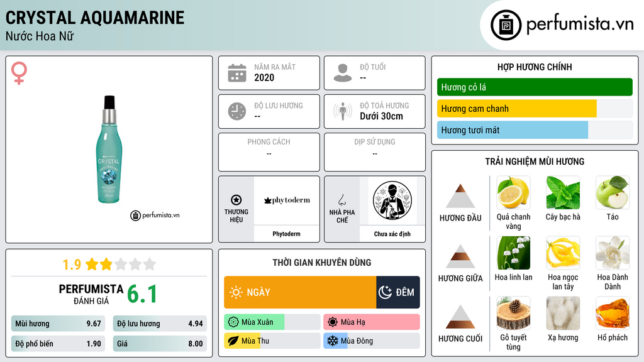Click the Mùa Thu season bar
The height and width of the screenshot is (362, 644).
(272, 341)
